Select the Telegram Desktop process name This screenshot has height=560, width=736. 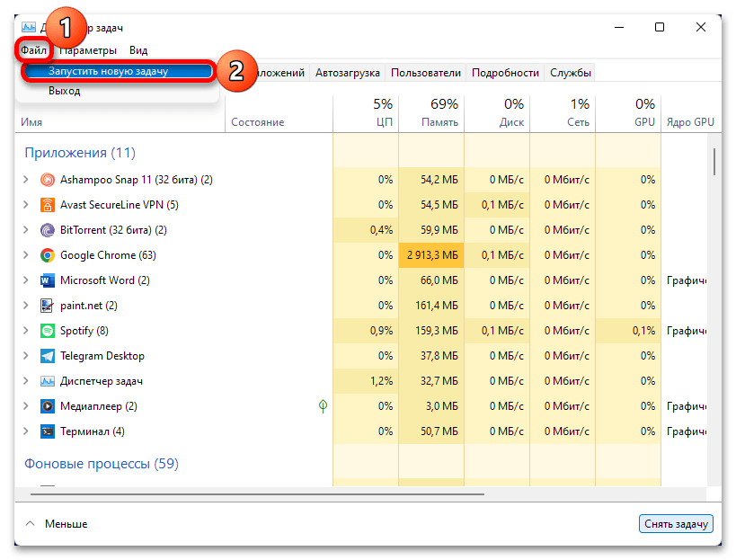(x=102, y=356)
